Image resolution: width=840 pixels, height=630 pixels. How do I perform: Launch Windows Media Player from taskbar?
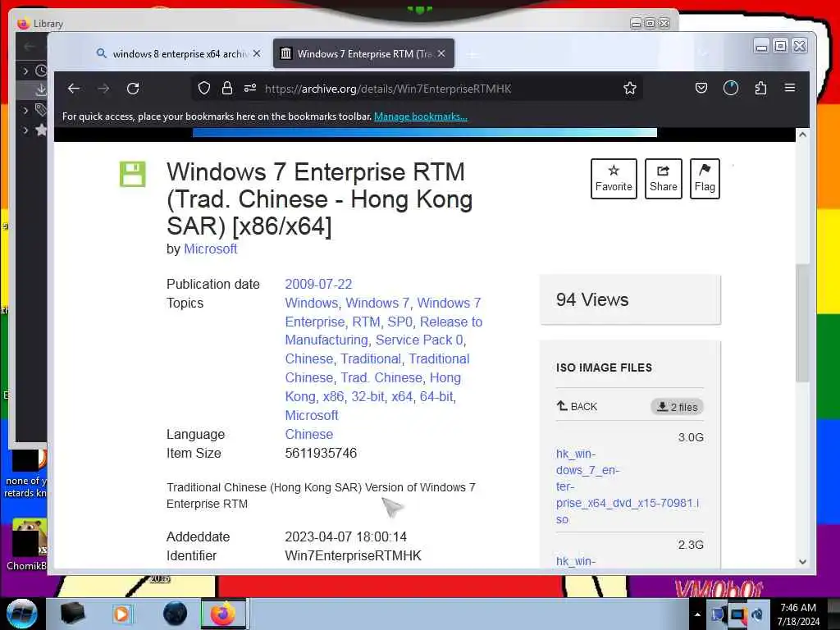tap(121, 614)
